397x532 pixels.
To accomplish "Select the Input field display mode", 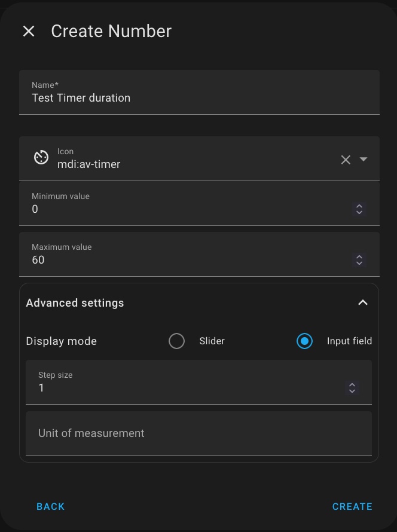I will pyautogui.click(x=304, y=341).
